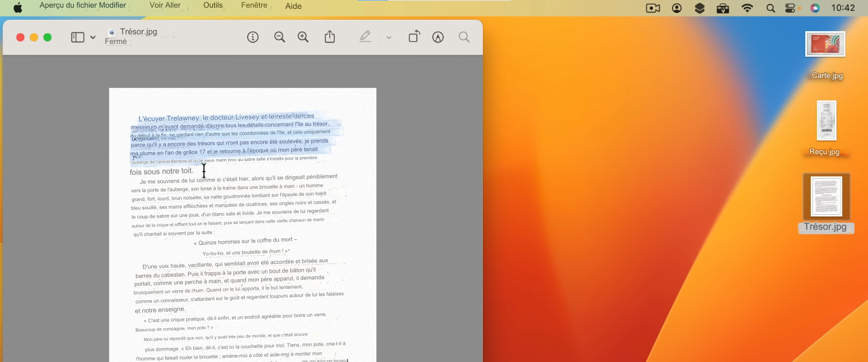Click the screen recording camera menu bar icon
Screen dimensions: 868x362
(653, 8)
